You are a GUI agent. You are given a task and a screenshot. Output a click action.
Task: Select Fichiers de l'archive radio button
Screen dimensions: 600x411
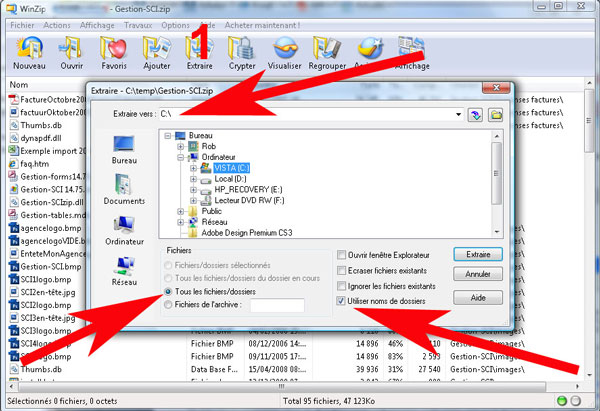[168, 305]
